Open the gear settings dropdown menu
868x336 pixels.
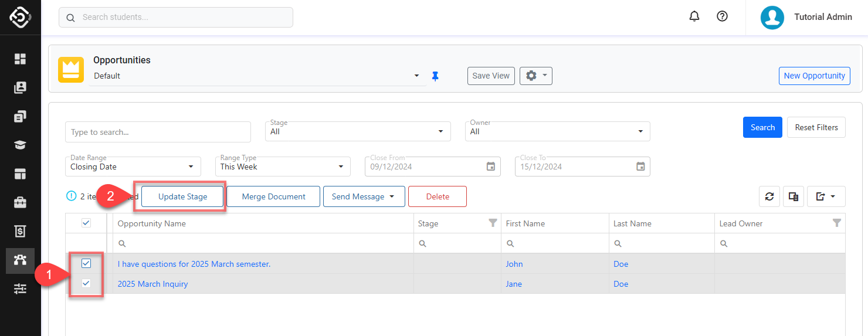[535, 76]
